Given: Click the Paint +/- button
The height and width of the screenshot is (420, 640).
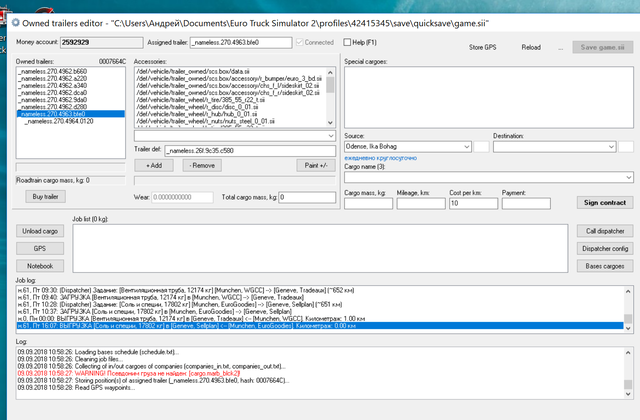Looking at the screenshot, I should (316, 165).
